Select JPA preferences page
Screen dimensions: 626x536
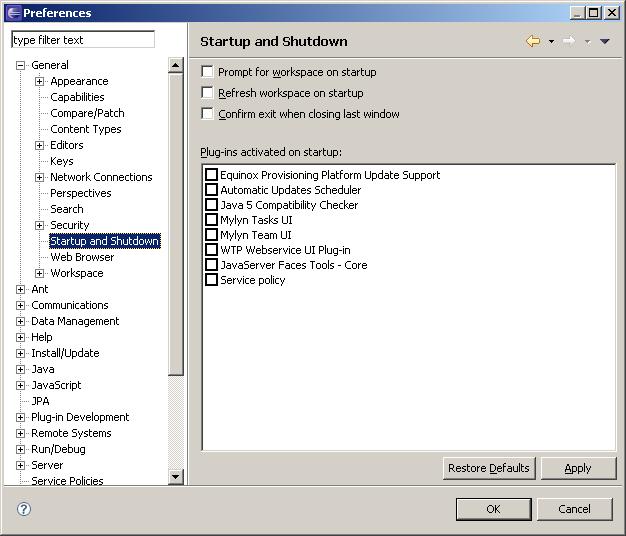pos(40,401)
